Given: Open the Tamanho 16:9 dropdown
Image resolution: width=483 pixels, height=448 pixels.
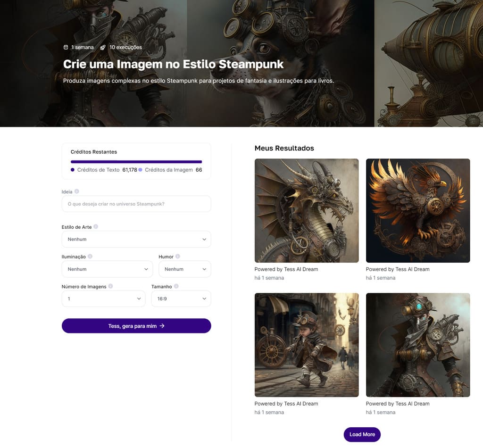Looking at the screenshot, I should (181, 299).
